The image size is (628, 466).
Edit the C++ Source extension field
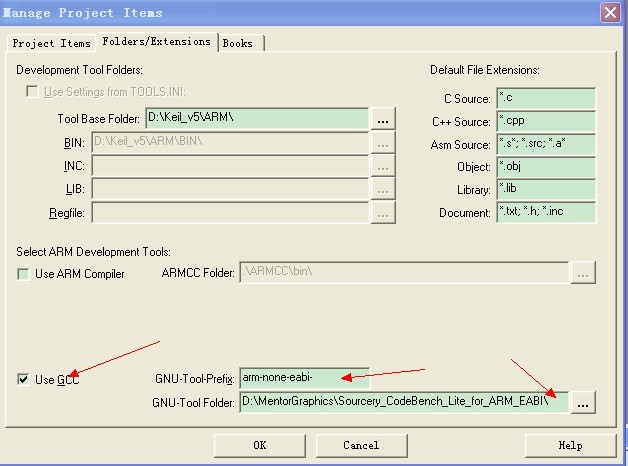pyautogui.click(x=545, y=121)
